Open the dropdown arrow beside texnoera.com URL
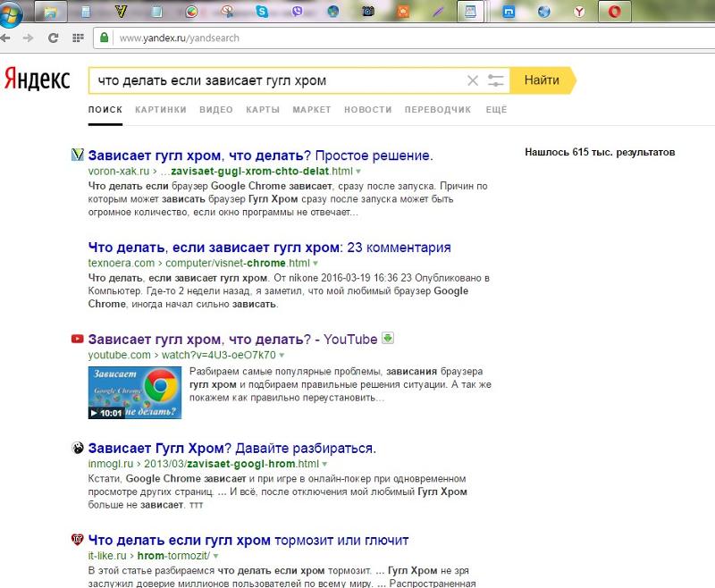The image size is (715, 588). coord(315,264)
